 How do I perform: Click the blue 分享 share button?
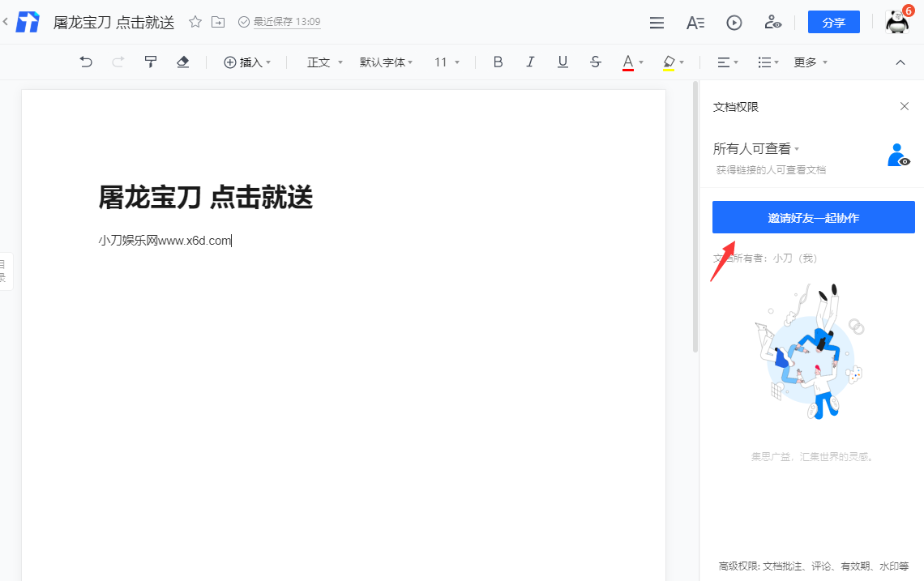[x=833, y=22]
